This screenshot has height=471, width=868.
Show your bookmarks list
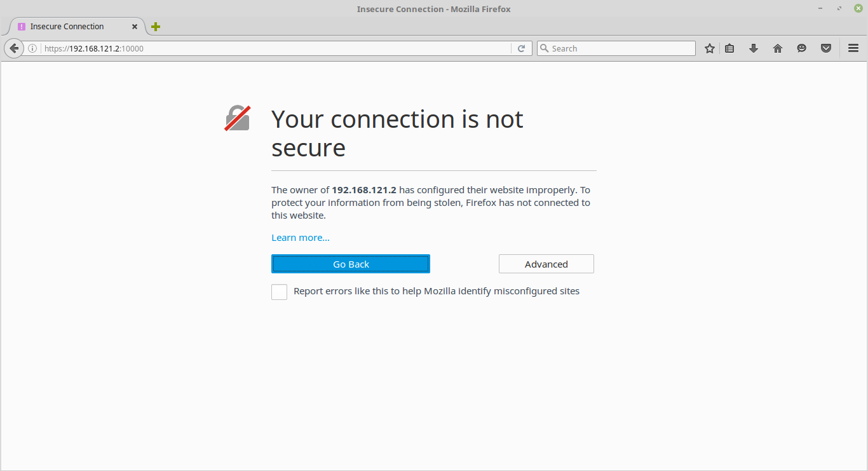click(729, 48)
